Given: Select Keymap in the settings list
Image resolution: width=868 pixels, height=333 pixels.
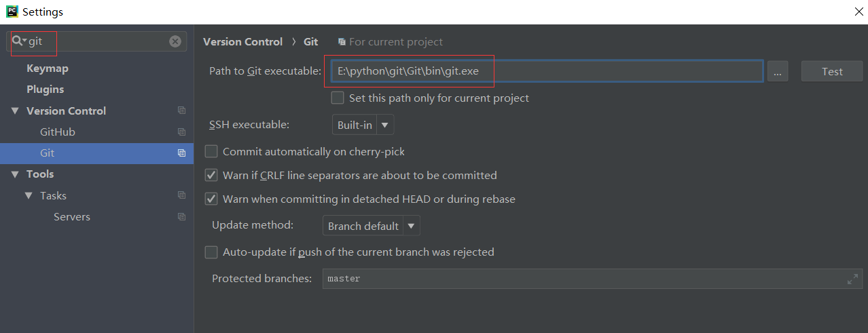Looking at the screenshot, I should click(48, 68).
